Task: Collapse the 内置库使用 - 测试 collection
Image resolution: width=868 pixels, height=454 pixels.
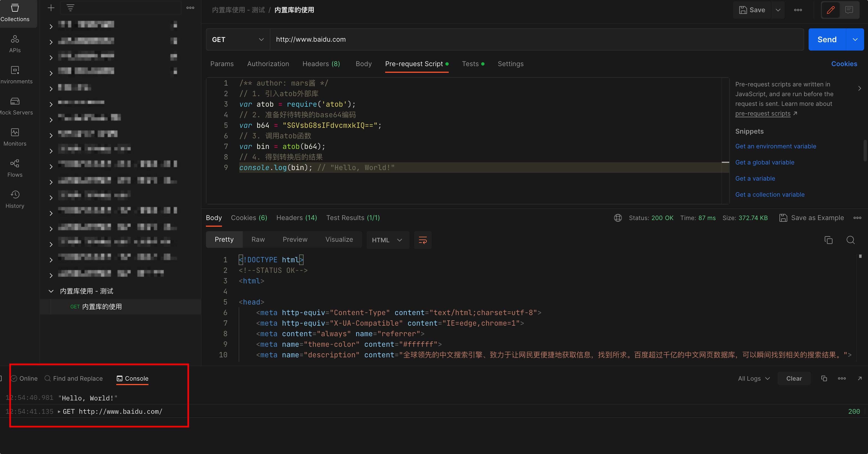Action: pyautogui.click(x=51, y=291)
